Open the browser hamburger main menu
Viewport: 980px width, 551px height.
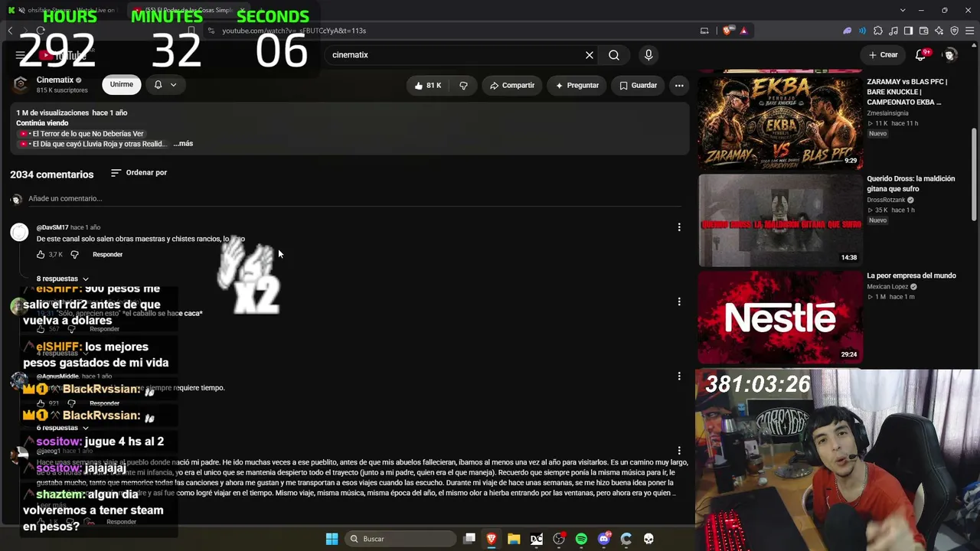pyautogui.click(x=969, y=31)
